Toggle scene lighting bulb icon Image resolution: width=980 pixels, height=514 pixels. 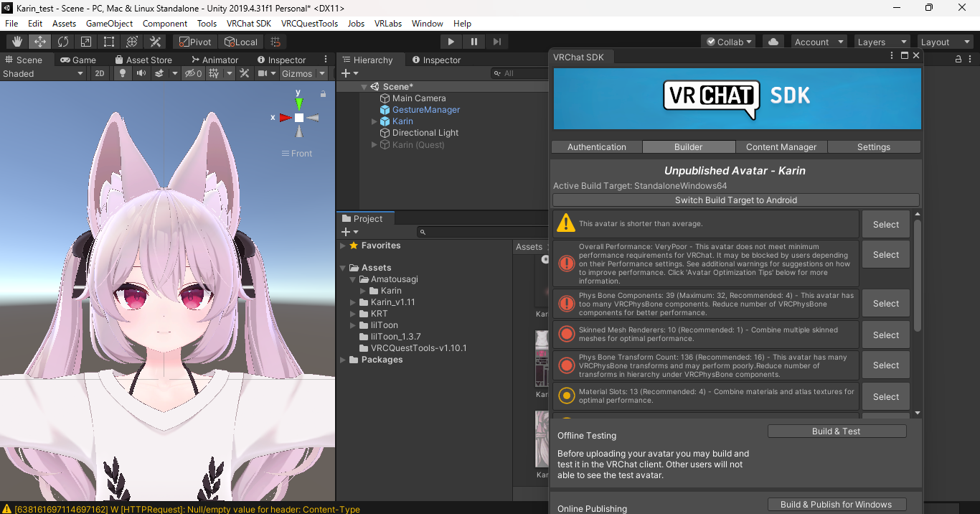coord(123,73)
